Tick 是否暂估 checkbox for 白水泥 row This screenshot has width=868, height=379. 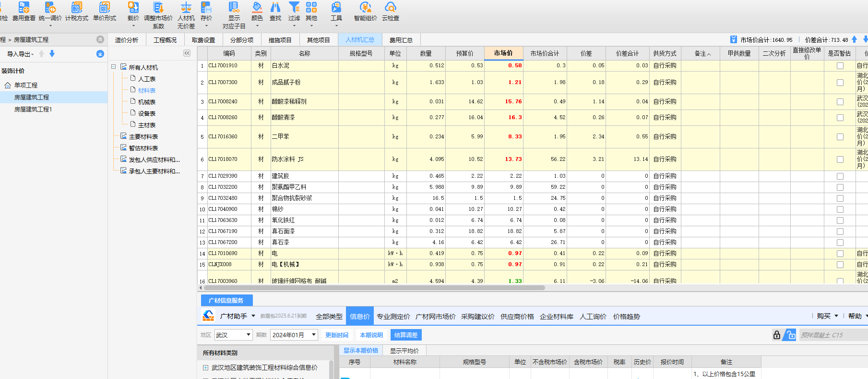[x=840, y=66]
